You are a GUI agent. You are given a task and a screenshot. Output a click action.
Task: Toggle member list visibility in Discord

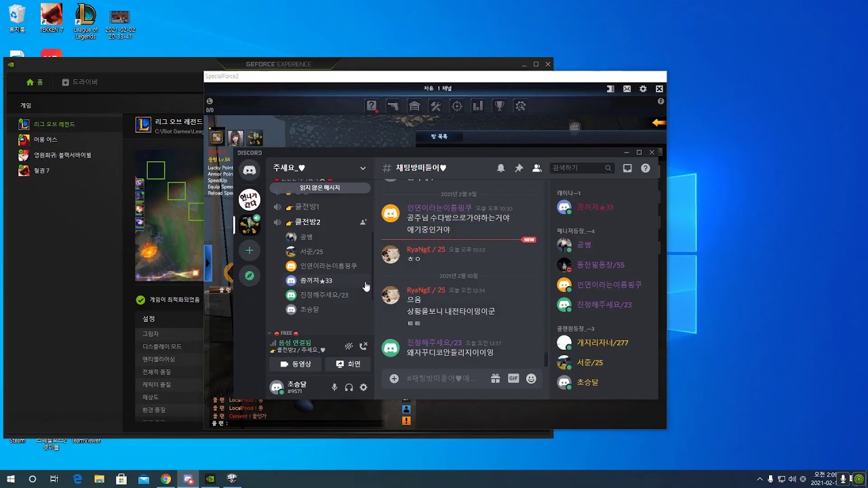536,168
